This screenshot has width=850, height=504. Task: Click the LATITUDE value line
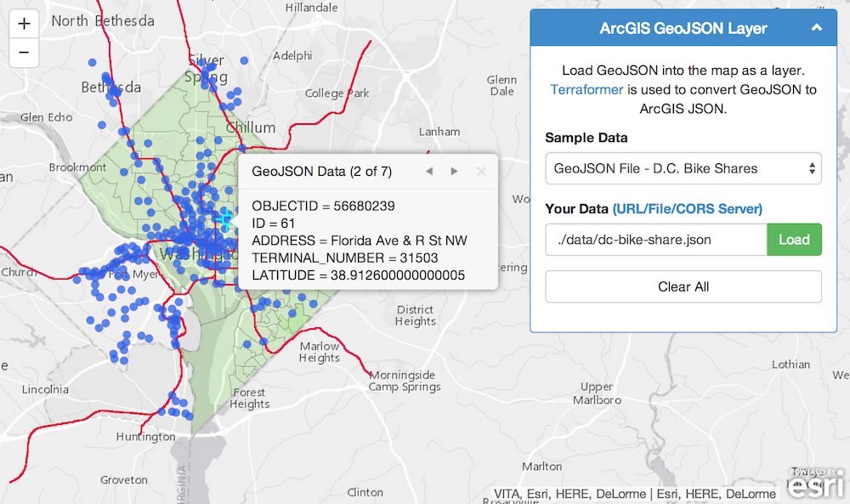(x=359, y=275)
